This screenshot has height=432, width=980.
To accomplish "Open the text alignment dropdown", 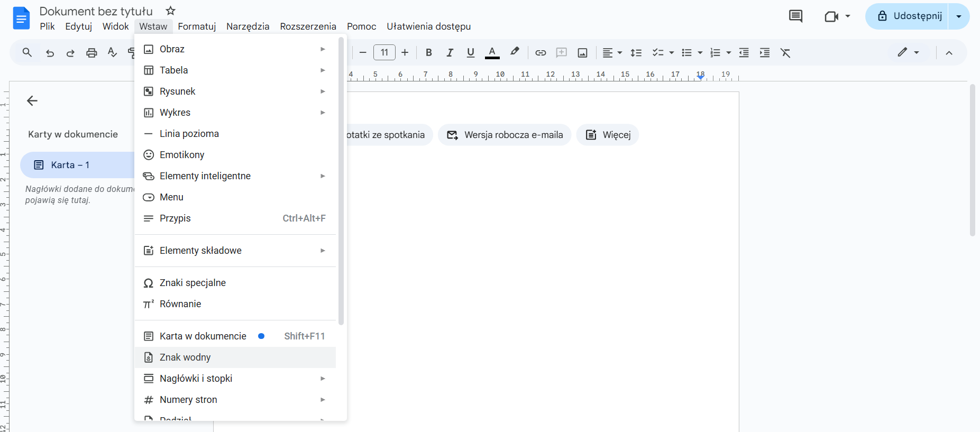I will (x=612, y=53).
